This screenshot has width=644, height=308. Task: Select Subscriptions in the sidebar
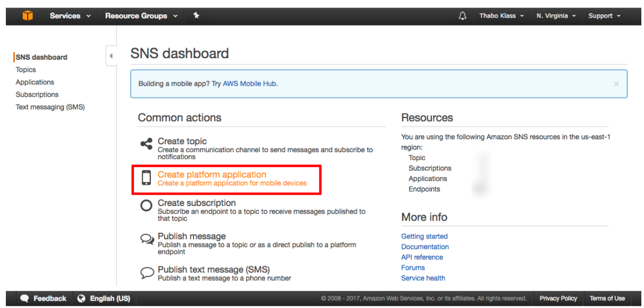[37, 94]
